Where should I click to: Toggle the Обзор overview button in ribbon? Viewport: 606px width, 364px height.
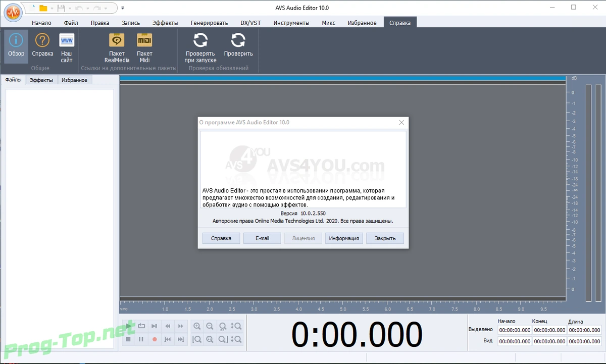[x=16, y=46]
